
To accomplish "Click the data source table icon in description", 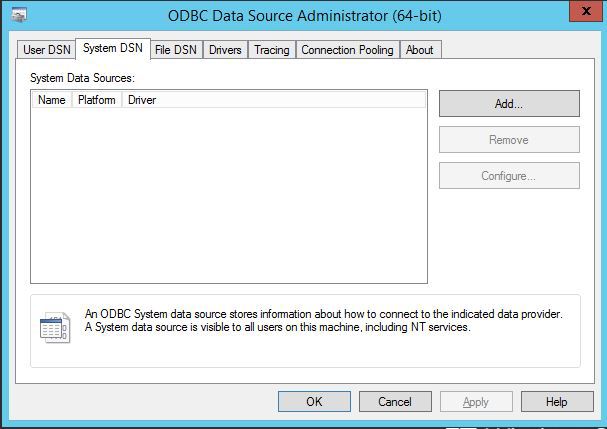I will tap(55, 328).
